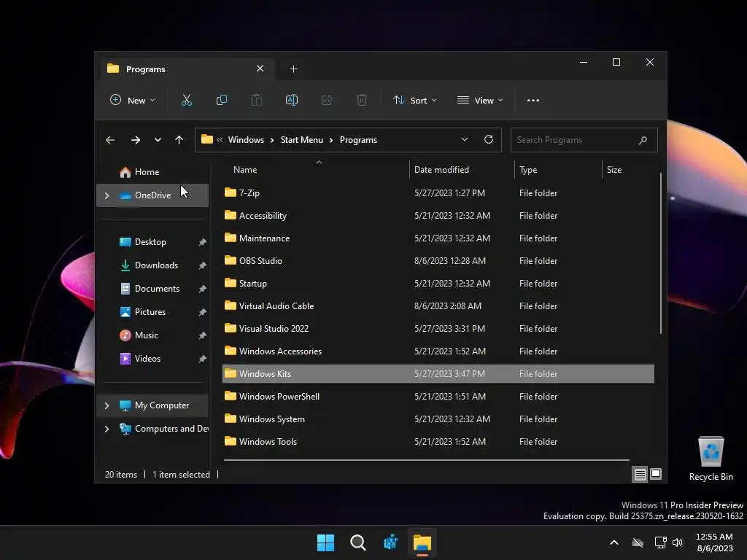Click the Cut scissors icon in toolbar
The image size is (747, 560).
(186, 101)
